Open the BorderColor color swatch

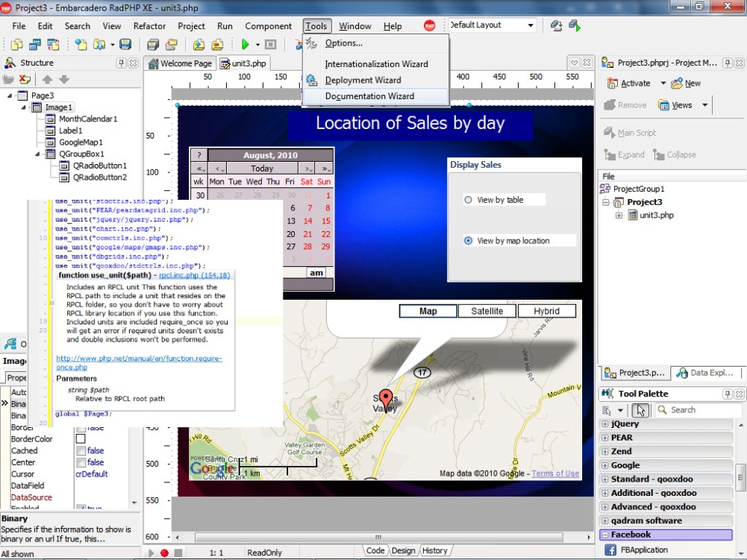(x=81, y=438)
